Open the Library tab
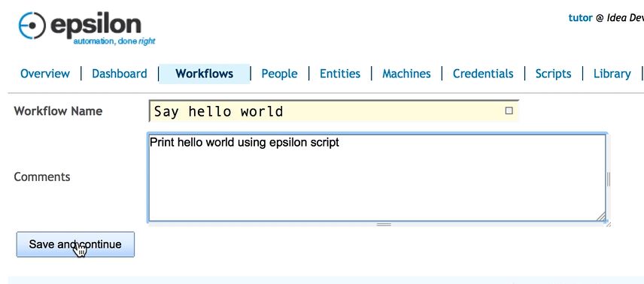The image size is (644, 284). pyautogui.click(x=612, y=74)
